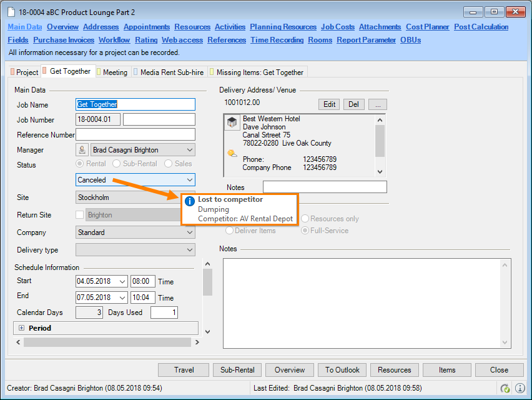The image size is (532, 400).
Task: Select the Sub-Rental radio button
Action: coord(117,164)
